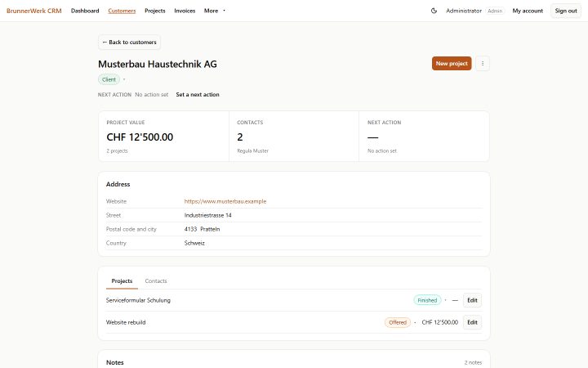
Task: Toggle dark mode moon icon
Action: point(434,11)
